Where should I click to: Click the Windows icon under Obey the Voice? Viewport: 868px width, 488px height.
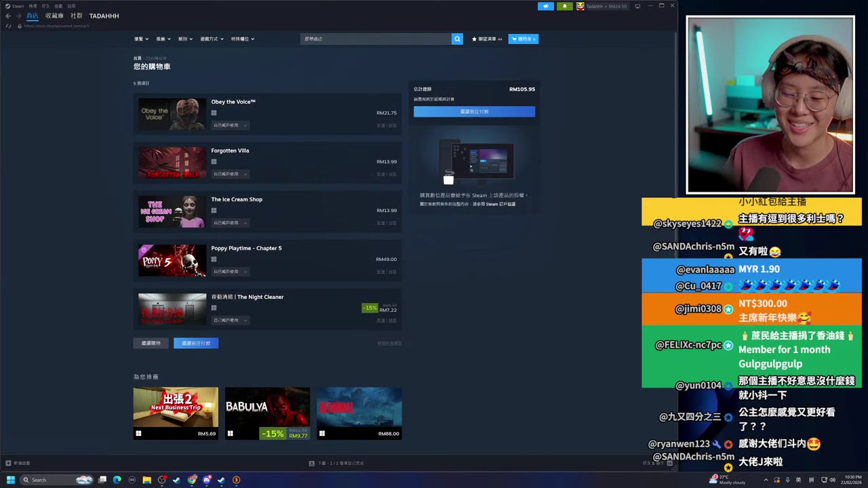tap(214, 113)
